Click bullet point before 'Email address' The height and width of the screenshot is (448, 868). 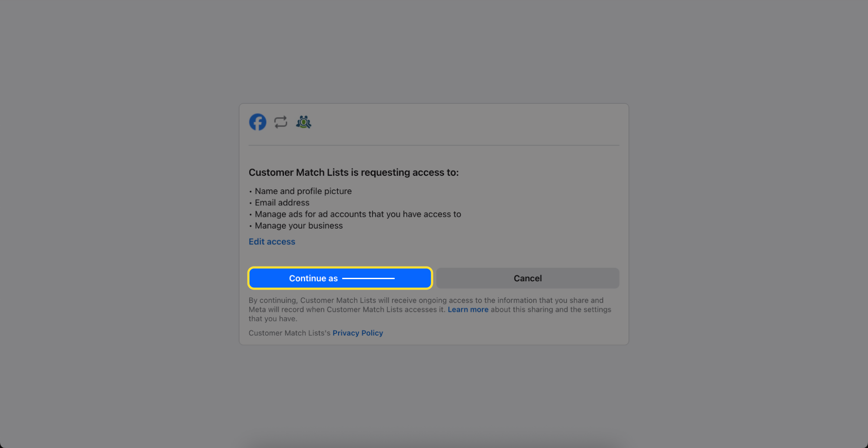[251, 203]
